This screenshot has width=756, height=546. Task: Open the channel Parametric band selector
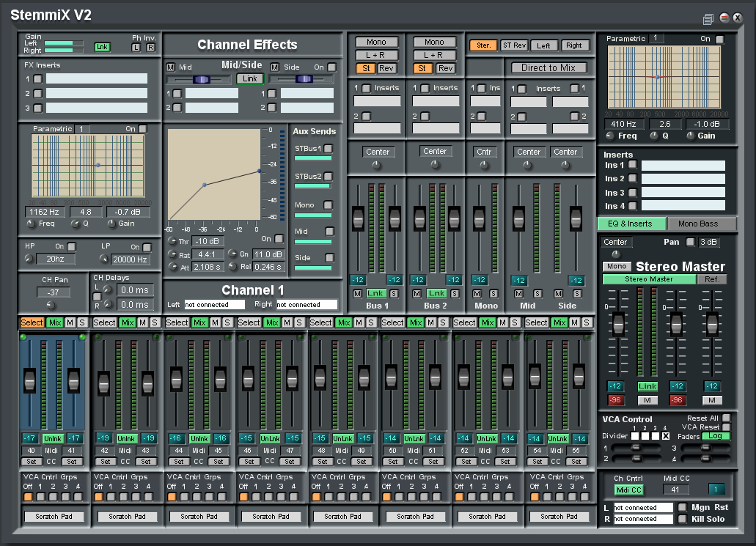81,129
